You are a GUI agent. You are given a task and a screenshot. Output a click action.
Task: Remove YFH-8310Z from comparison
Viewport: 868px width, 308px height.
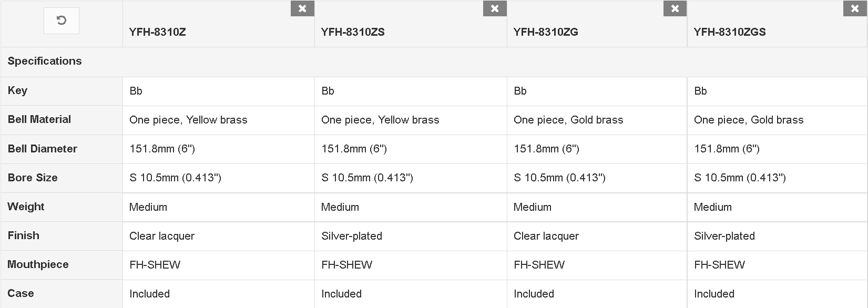point(302,8)
